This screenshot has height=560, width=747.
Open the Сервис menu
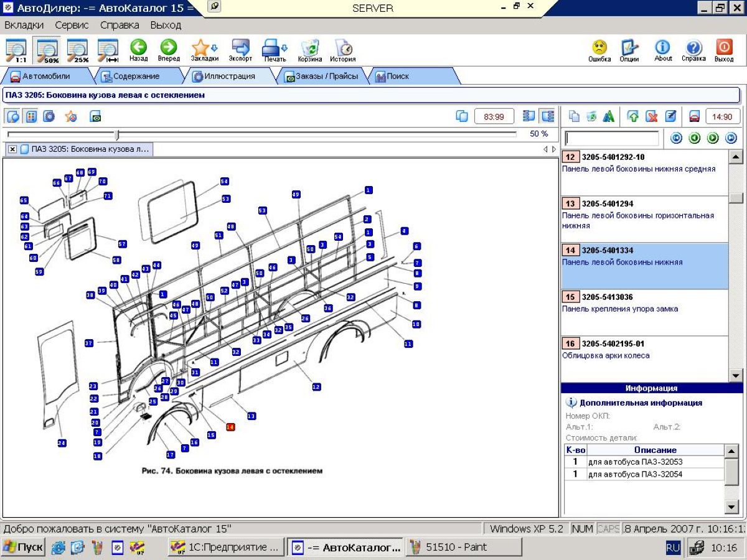point(72,26)
